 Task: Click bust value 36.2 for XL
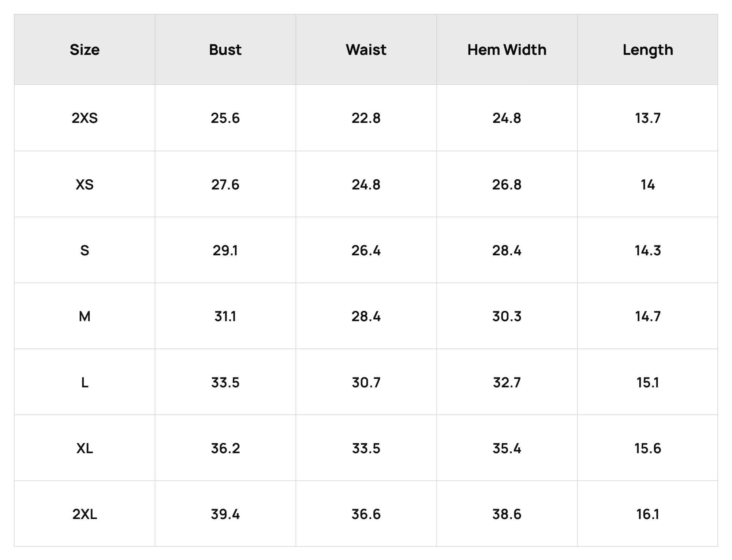point(225,448)
